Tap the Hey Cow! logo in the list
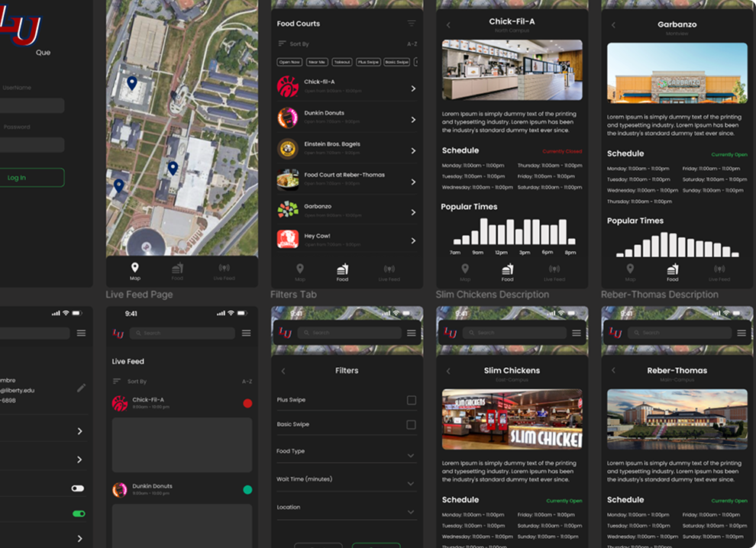The height and width of the screenshot is (548, 756). [x=288, y=239]
